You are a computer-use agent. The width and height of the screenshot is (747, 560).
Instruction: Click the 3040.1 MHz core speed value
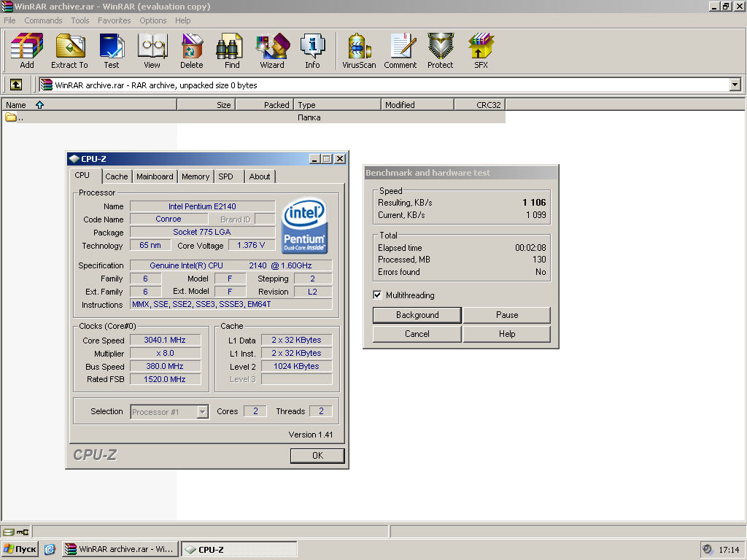165,340
